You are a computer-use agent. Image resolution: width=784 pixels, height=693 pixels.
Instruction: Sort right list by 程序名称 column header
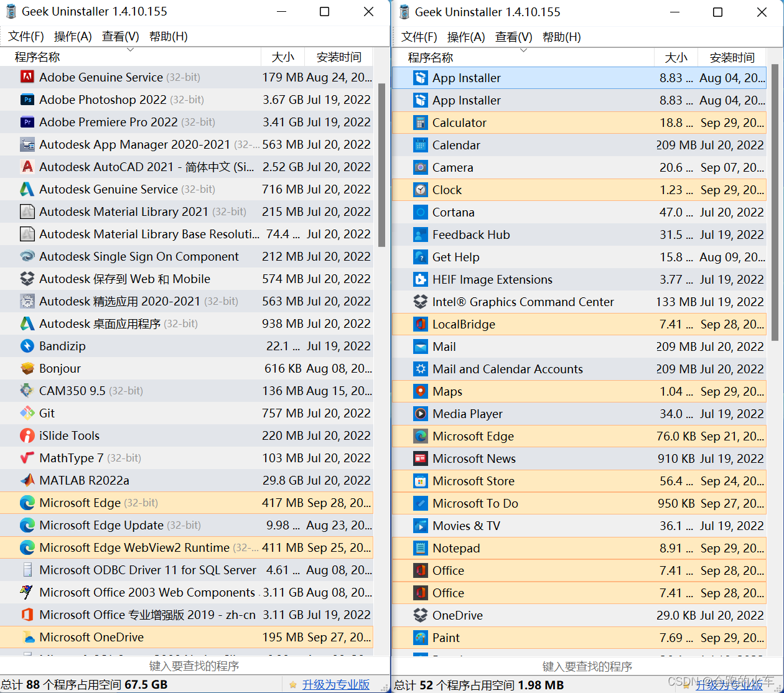pos(524,58)
